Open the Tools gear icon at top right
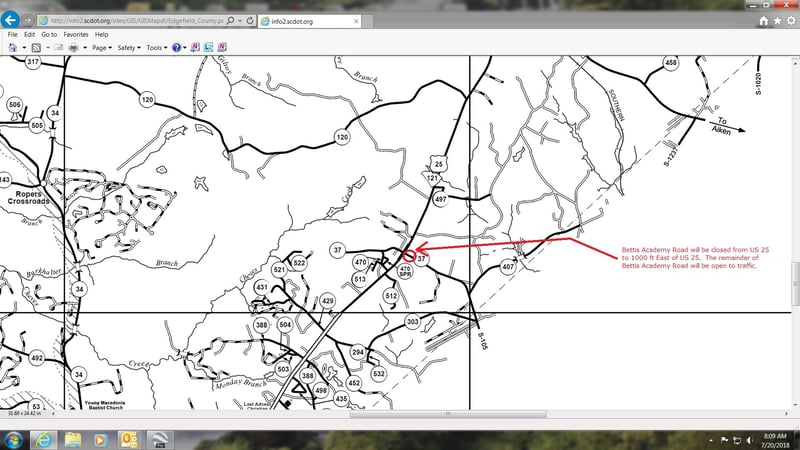The height and width of the screenshot is (450, 800). [791, 21]
